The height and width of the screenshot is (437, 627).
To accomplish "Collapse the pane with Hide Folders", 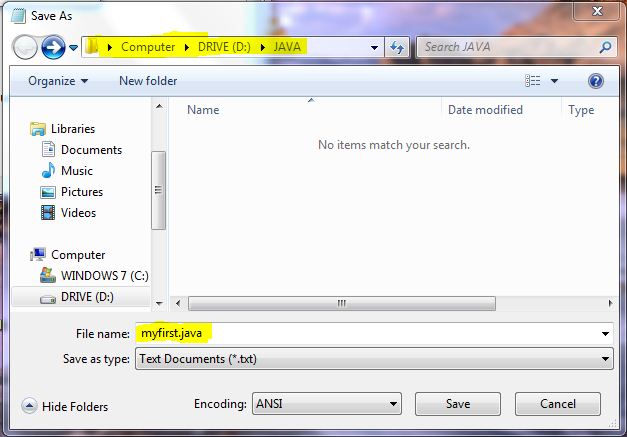I will [65, 407].
